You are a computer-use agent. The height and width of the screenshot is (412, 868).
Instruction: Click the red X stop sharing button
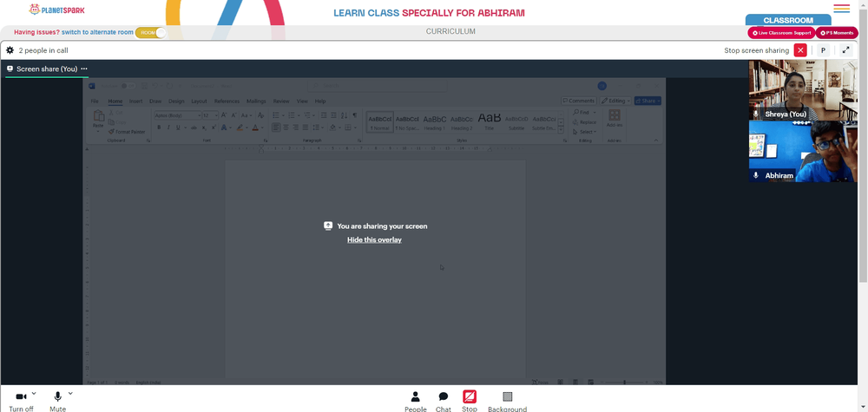pos(800,50)
